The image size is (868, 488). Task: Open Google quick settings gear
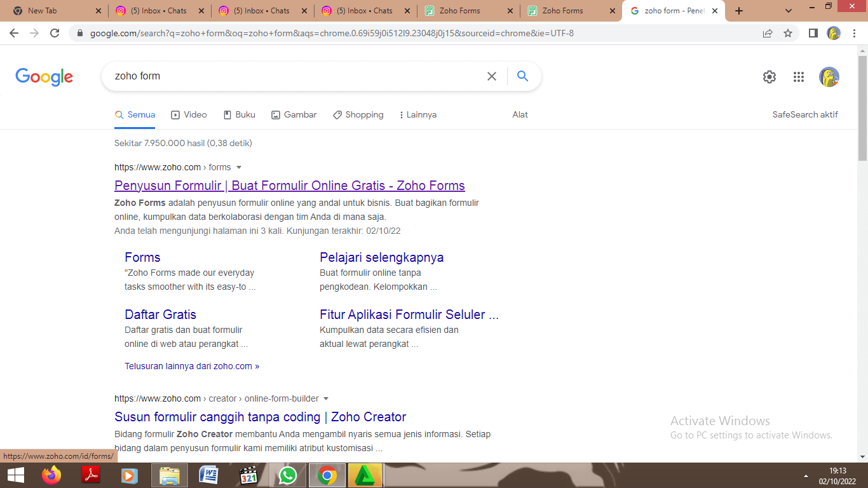tap(770, 77)
